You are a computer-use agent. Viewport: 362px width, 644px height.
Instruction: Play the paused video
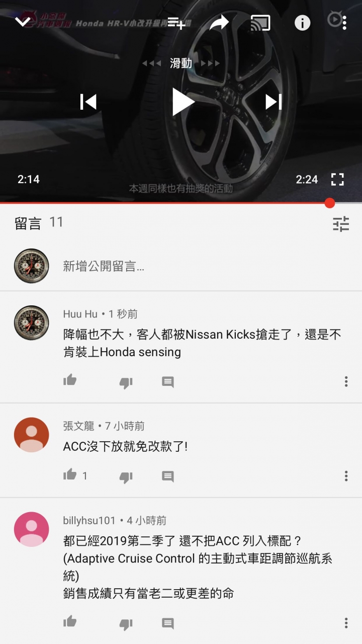(183, 102)
